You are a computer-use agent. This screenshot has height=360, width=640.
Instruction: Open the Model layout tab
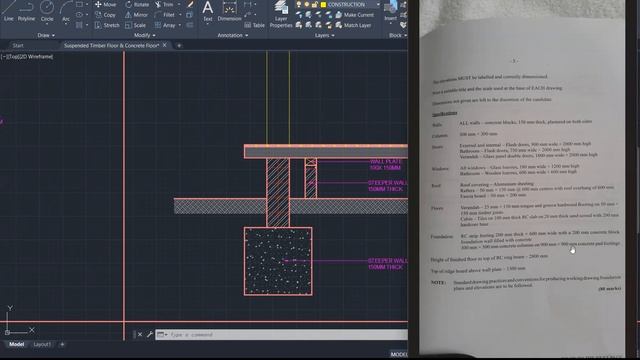click(x=16, y=344)
